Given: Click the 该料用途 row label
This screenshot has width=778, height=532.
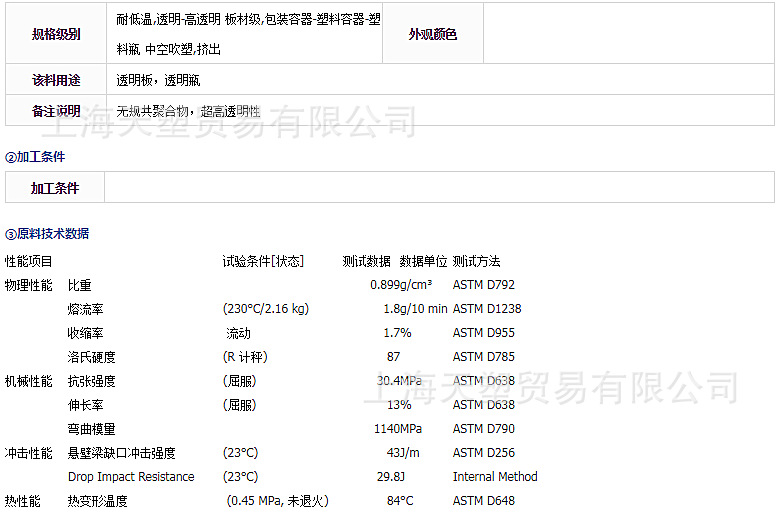Looking at the screenshot, I should point(56,80).
